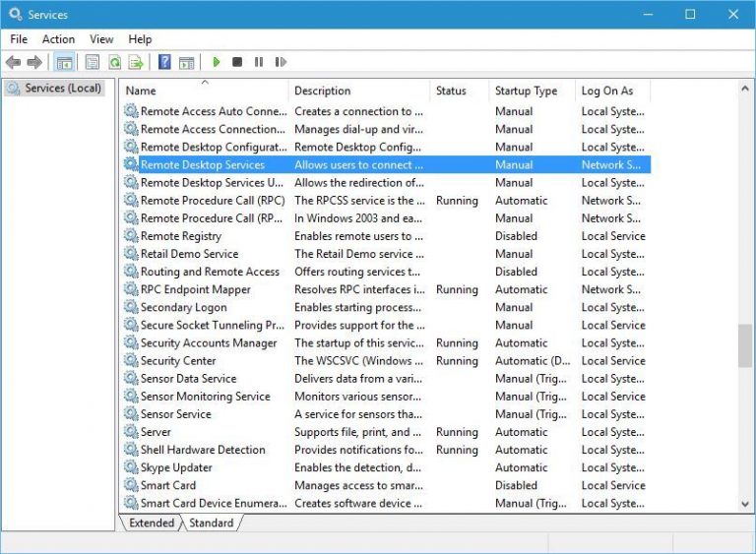This screenshot has height=554, width=756.
Task: Click the Back arrow toolbar icon
Action: [13, 62]
